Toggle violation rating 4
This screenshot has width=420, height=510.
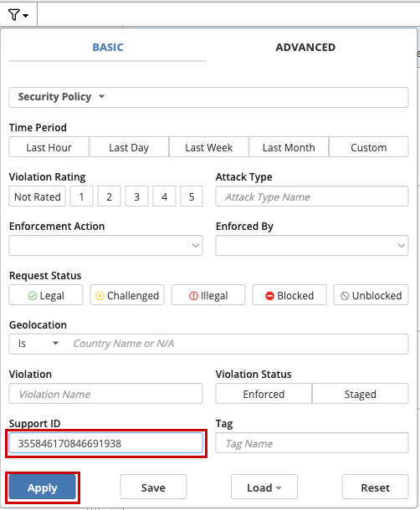pyautogui.click(x=165, y=196)
